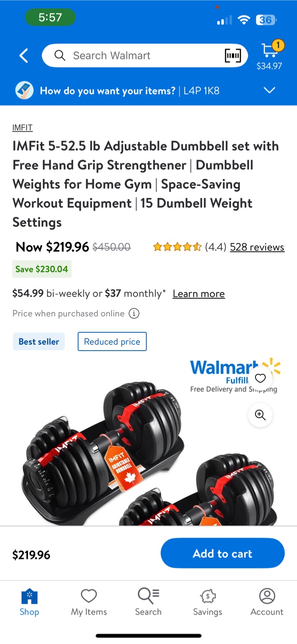This screenshot has height=644, width=297.
Task: Open the Savings tab
Action: [208, 602]
